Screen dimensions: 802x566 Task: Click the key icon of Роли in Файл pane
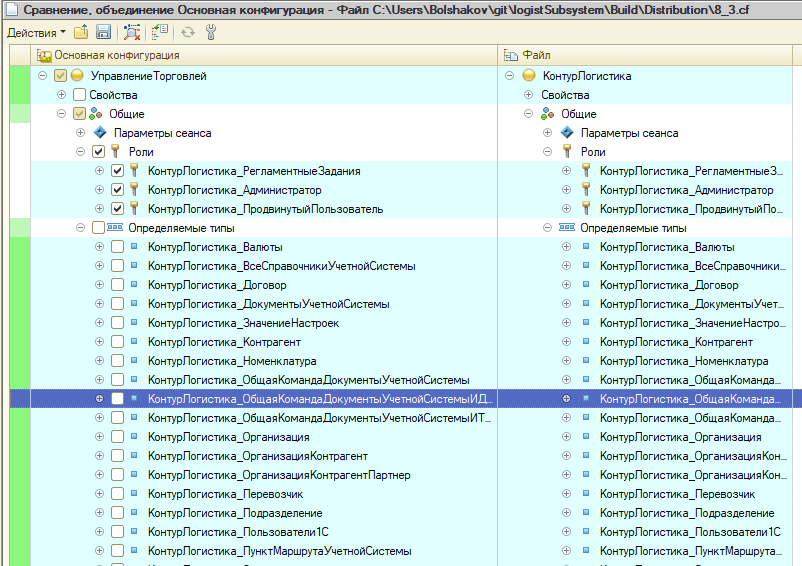(567, 151)
